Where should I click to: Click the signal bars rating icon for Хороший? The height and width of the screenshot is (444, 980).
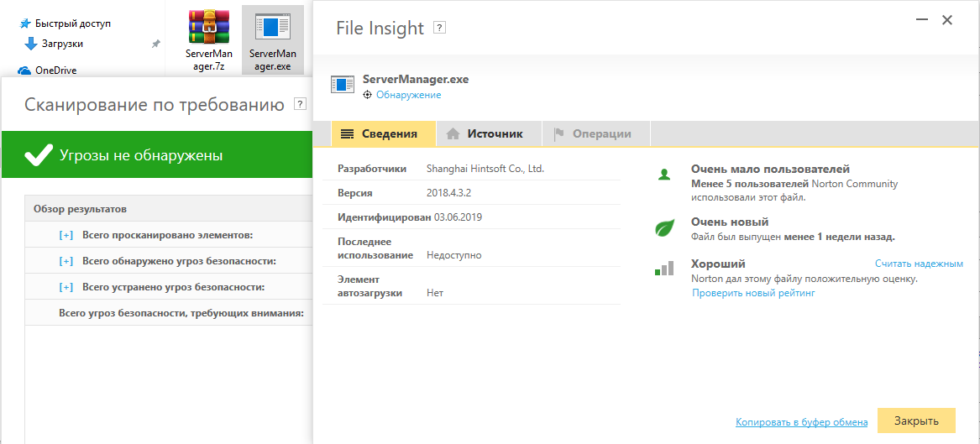[x=663, y=269]
